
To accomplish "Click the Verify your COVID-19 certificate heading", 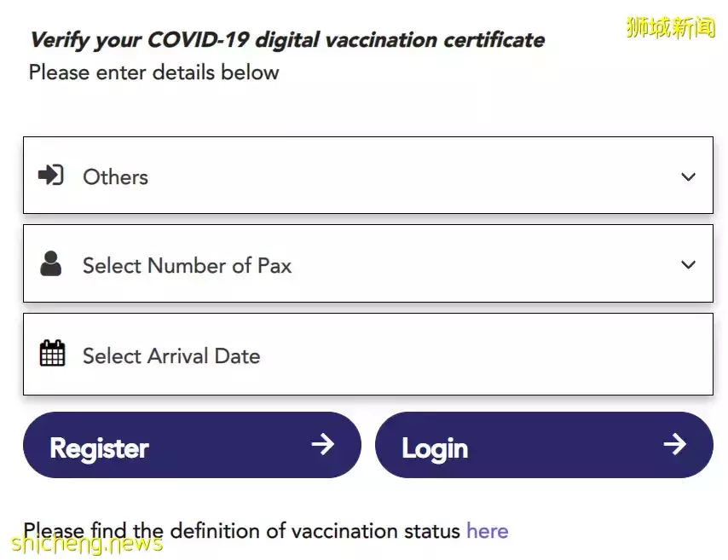I will pos(286,39).
